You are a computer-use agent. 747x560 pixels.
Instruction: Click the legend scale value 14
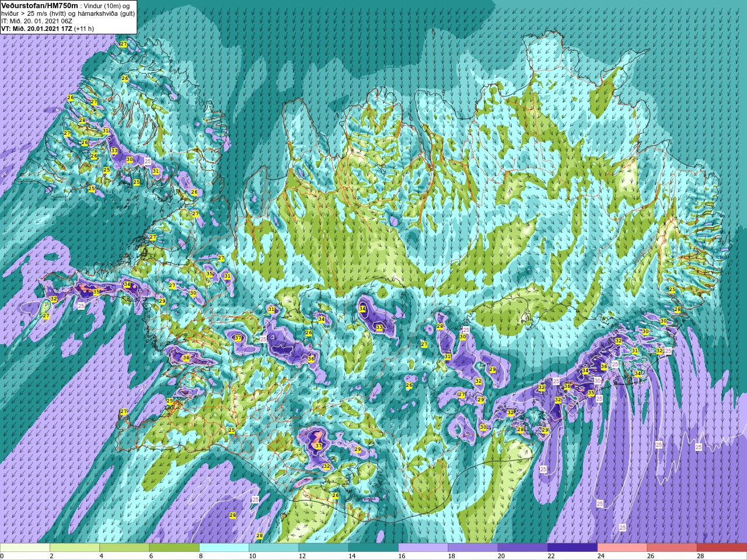point(351,556)
